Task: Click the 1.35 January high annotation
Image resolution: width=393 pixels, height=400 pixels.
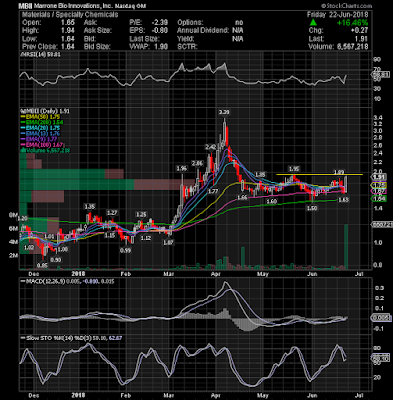Action: click(90, 207)
